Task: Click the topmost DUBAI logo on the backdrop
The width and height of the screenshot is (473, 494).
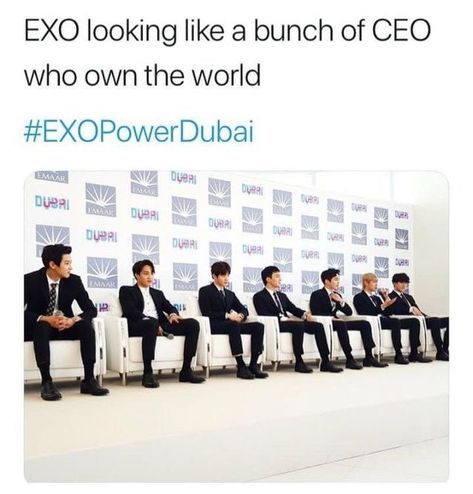Action: click(x=183, y=176)
